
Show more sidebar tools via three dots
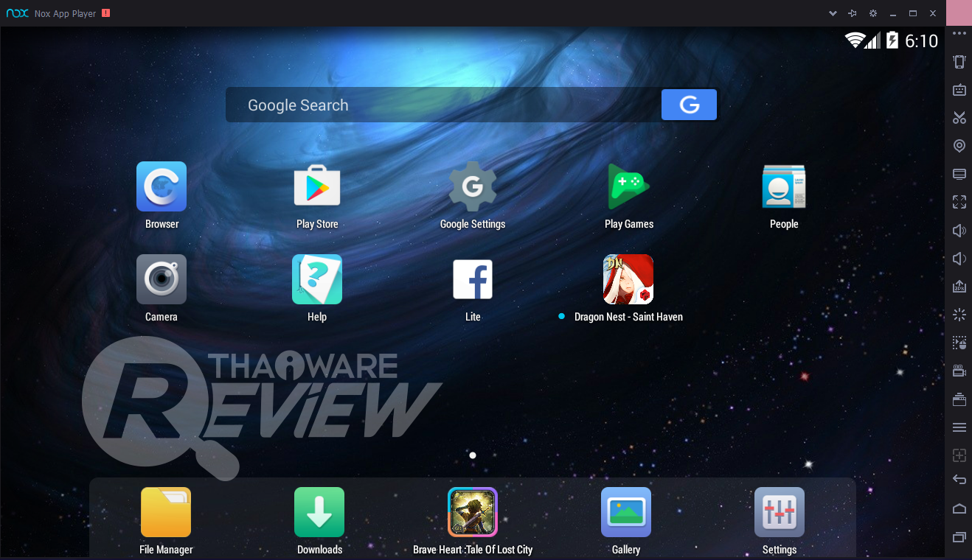point(959,34)
